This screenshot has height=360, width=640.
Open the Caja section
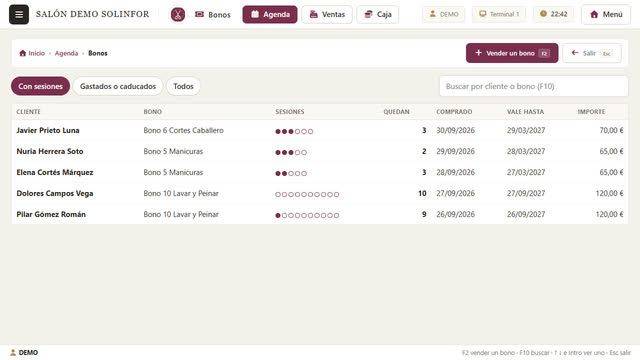tap(378, 14)
